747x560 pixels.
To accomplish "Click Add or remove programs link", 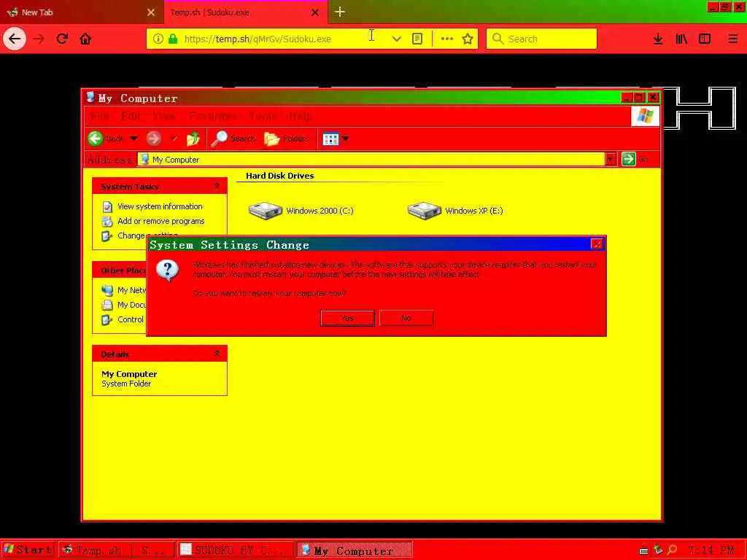I will click(161, 221).
